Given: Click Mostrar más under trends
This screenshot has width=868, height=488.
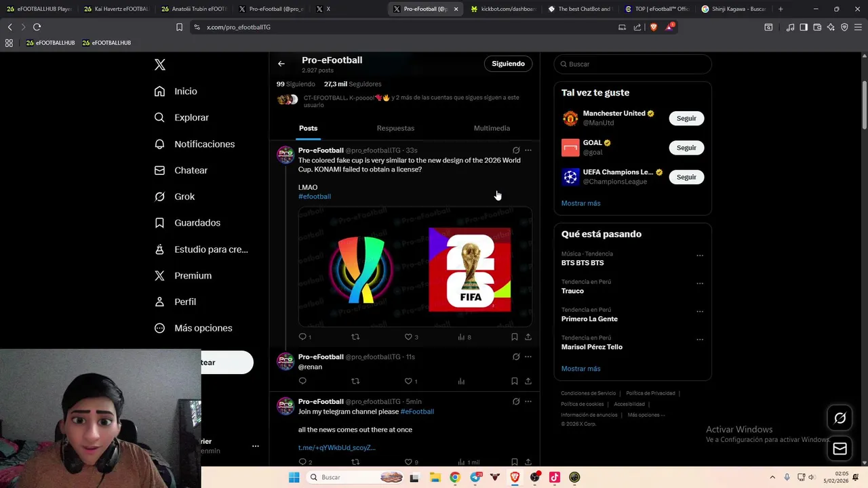Looking at the screenshot, I should click(x=580, y=369).
